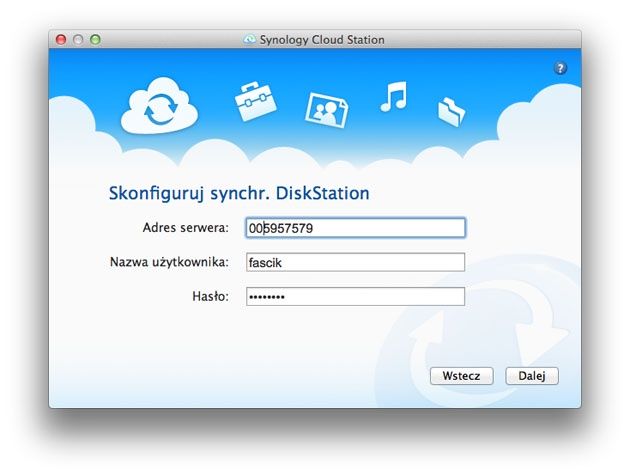The width and height of the screenshot is (630, 476).
Task: Click the Adres serwera label
Action: [x=186, y=228]
